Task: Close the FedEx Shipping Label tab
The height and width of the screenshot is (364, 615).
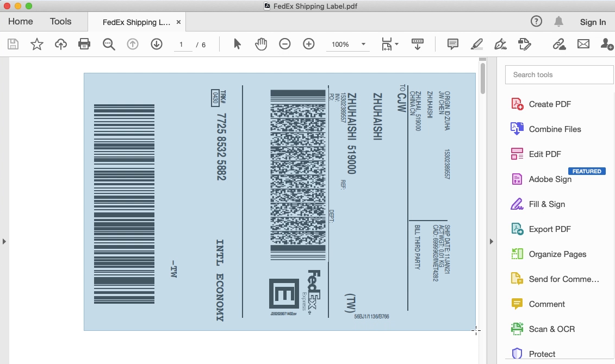Action: 178,22
